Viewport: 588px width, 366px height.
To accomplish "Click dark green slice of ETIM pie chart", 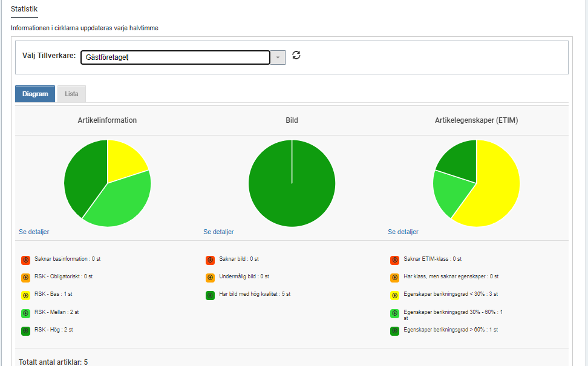I will tap(460, 162).
